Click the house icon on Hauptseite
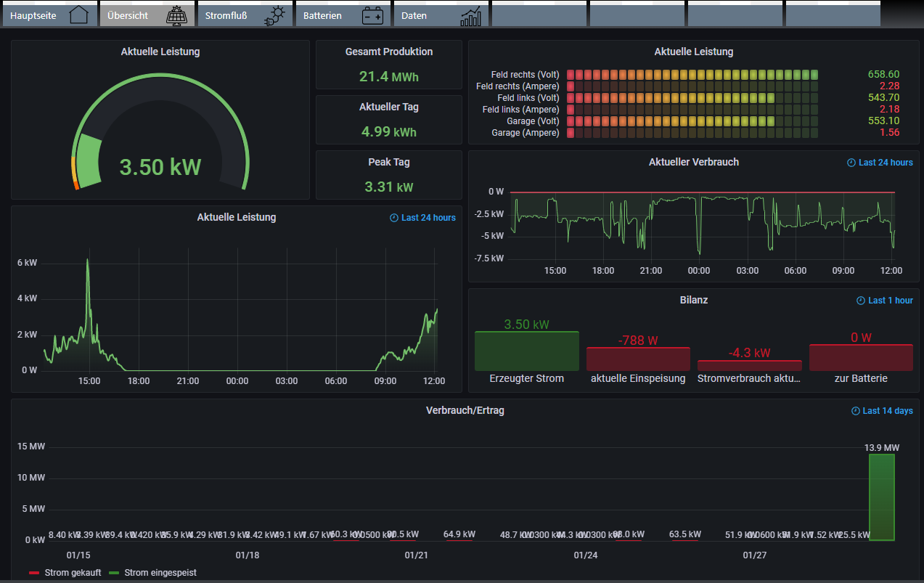The height and width of the screenshot is (583, 924). 78,15
